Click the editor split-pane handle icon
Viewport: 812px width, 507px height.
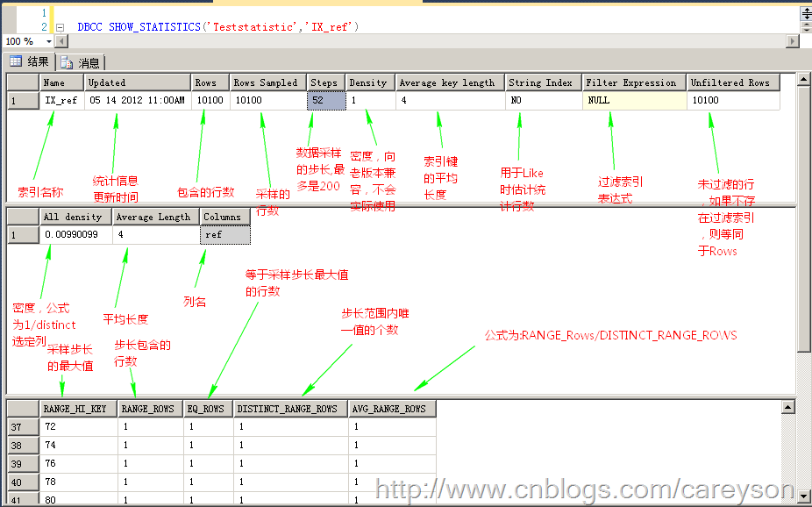point(805,14)
